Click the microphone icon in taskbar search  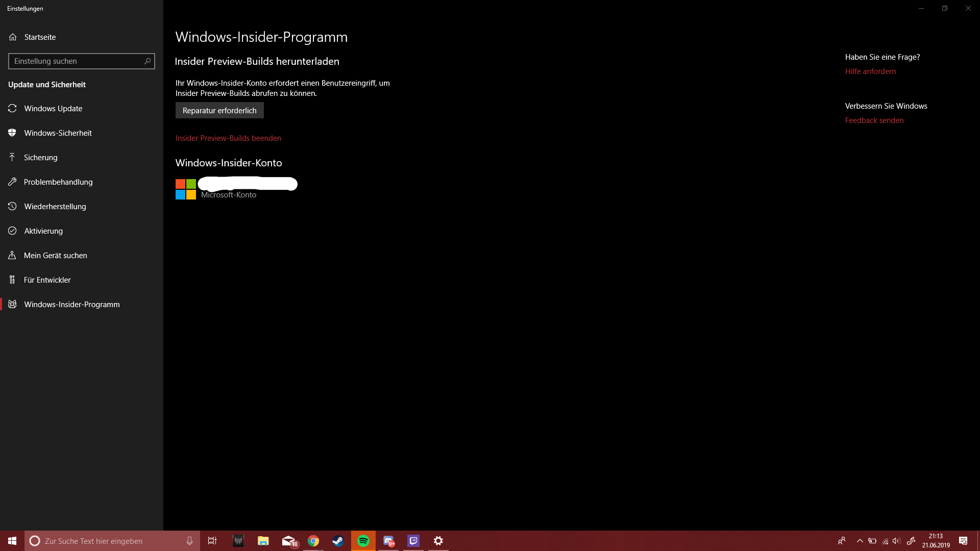click(x=189, y=541)
